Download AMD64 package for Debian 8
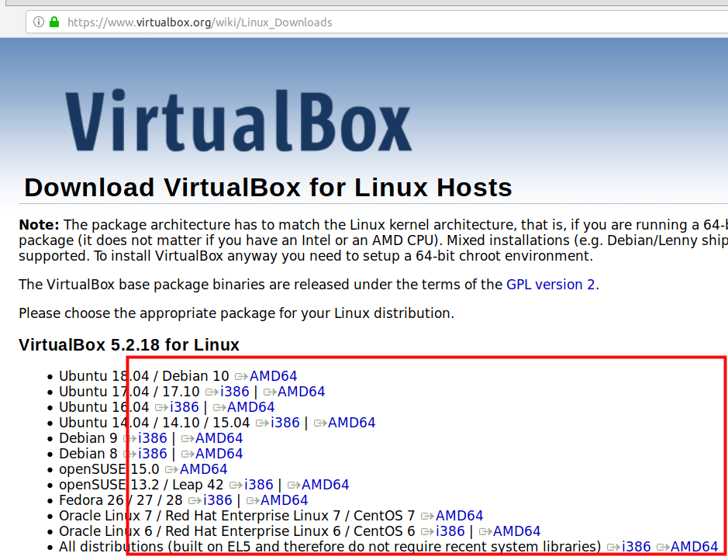Image resolution: width=728 pixels, height=560 pixels. 219,453
